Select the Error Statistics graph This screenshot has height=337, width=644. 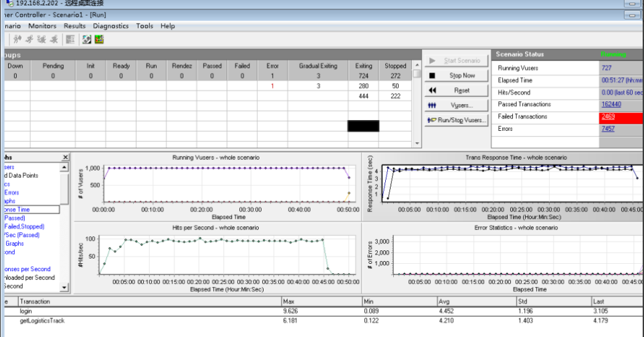coord(504,258)
